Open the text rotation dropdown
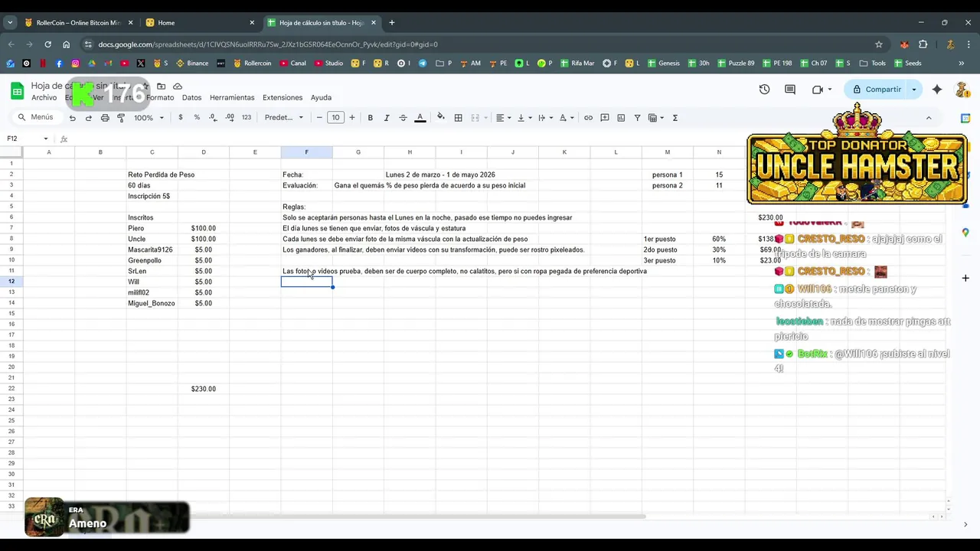This screenshot has width=980, height=551. (x=566, y=118)
